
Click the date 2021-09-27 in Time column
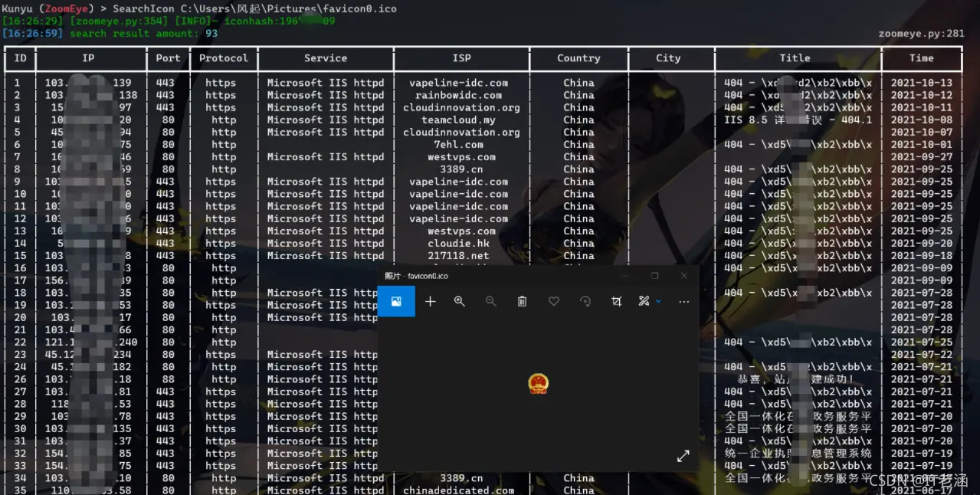(922, 157)
